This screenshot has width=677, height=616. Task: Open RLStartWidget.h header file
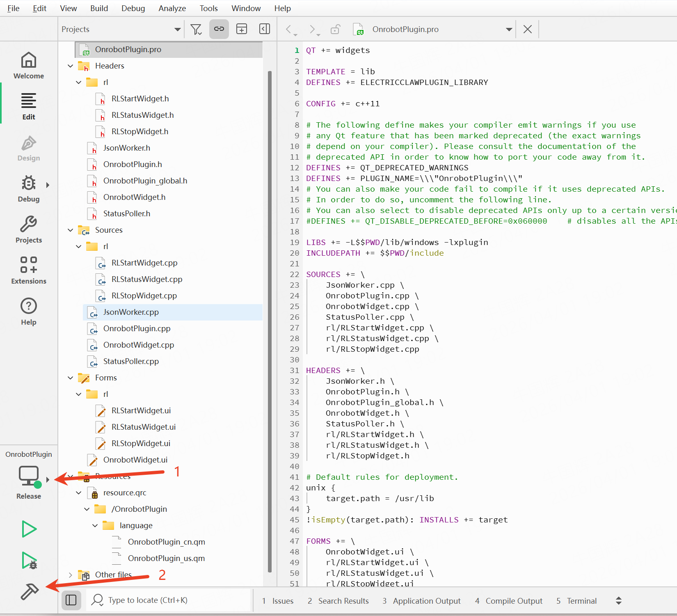click(140, 98)
